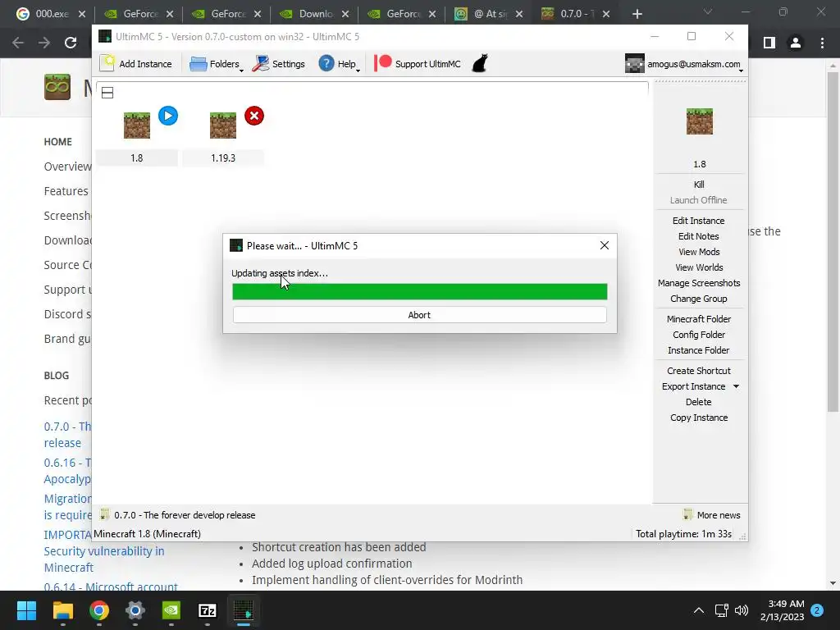Open 7-Zip from the taskbar
The height and width of the screenshot is (630, 840).
pos(208,610)
